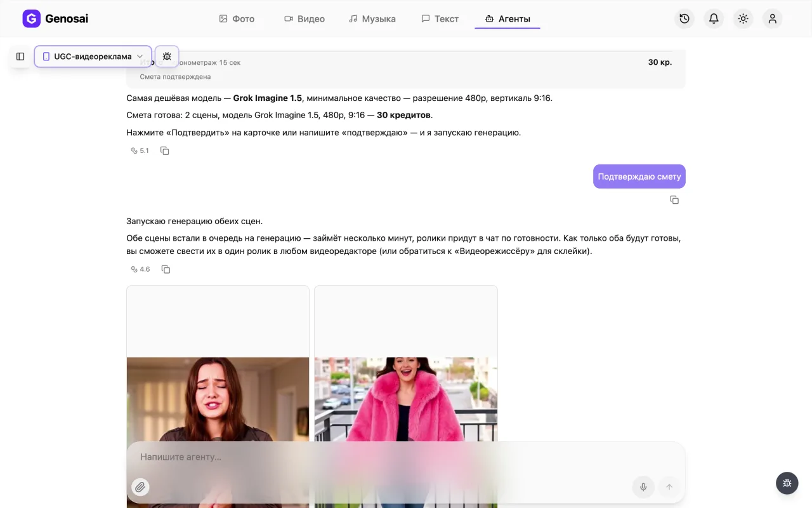Open the history clock icon
812x508 pixels.
pos(684,18)
